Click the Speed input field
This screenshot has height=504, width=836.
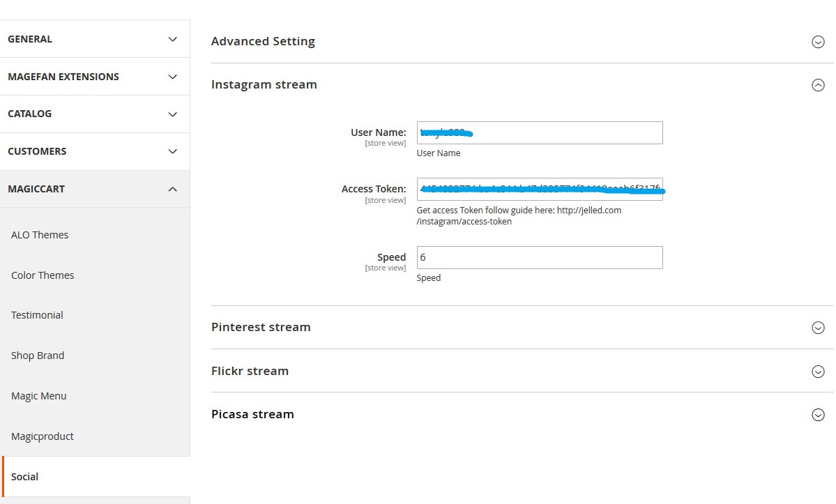click(x=539, y=257)
